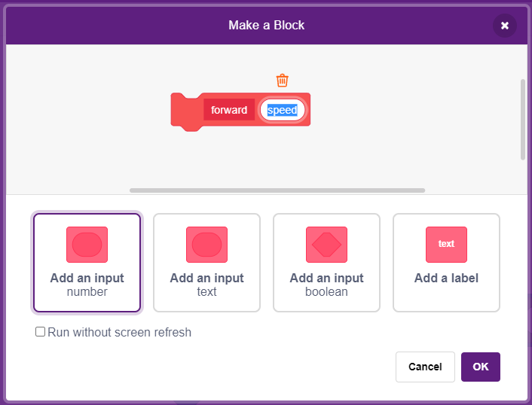Cancel making the block
The height and width of the screenshot is (405, 532).
(425, 367)
